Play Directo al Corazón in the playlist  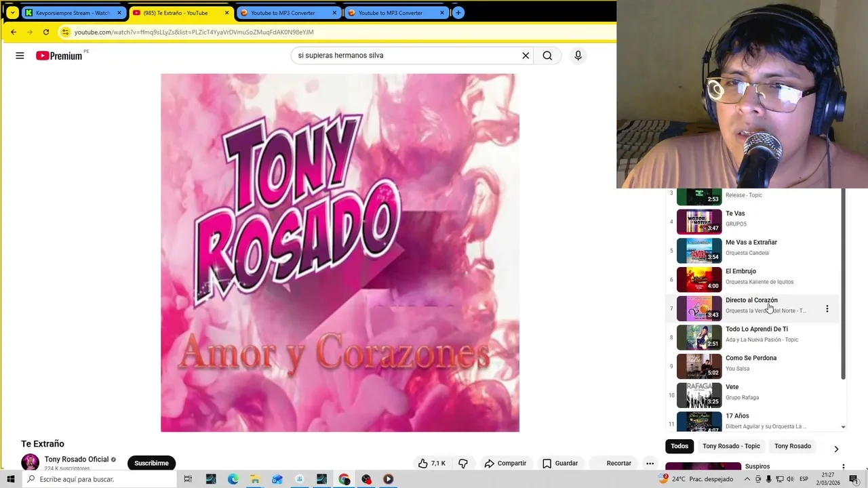(753, 308)
